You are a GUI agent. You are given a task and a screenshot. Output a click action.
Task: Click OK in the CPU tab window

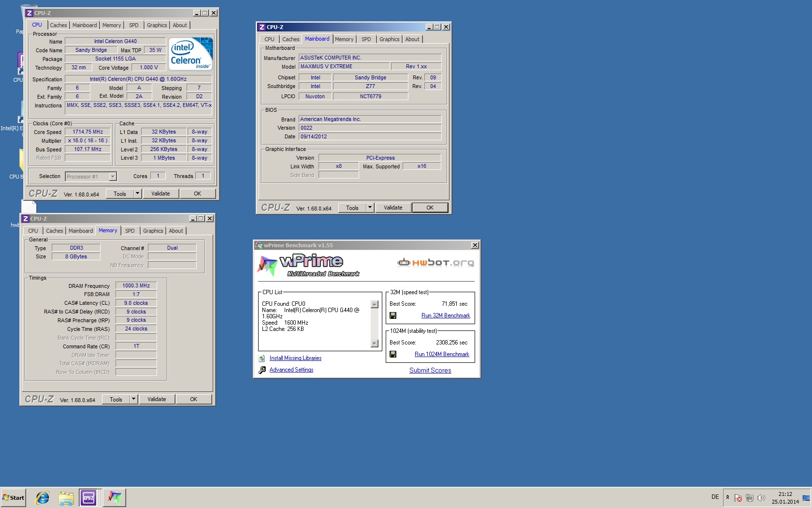click(197, 194)
